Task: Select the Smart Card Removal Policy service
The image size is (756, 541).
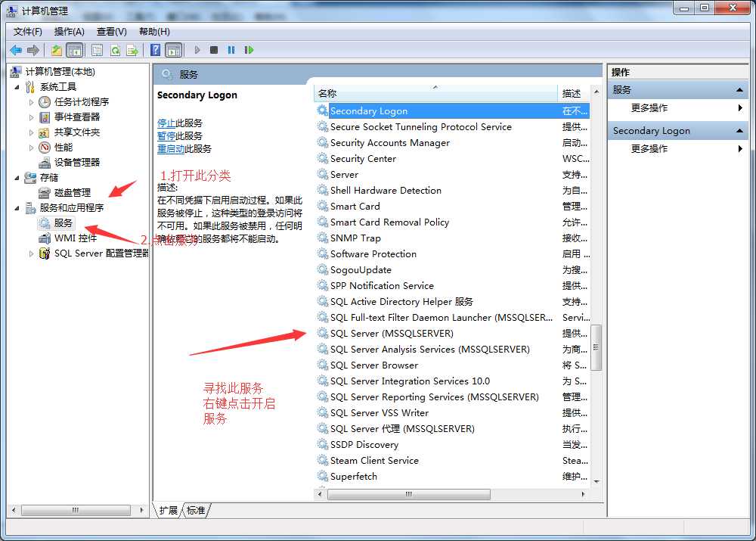Action: point(389,222)
